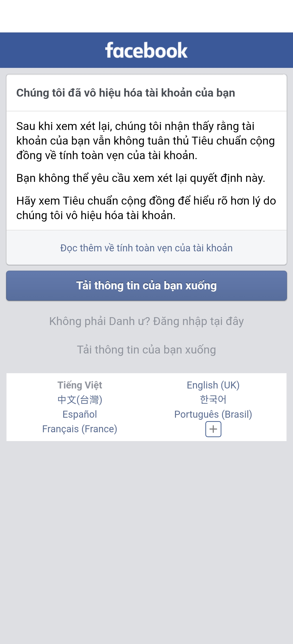Click the gray 'Tải thông tin của bạn xuống' link
293x644 pixels.
pos(146,350)
